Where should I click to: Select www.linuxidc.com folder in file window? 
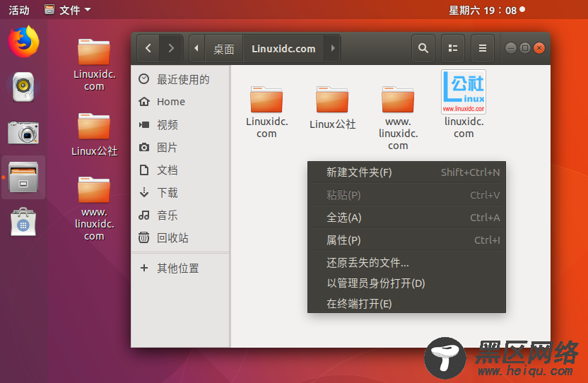[398, 118]
